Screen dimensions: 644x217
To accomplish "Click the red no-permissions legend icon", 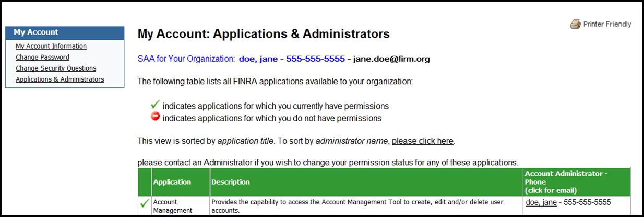I will 155,117.
